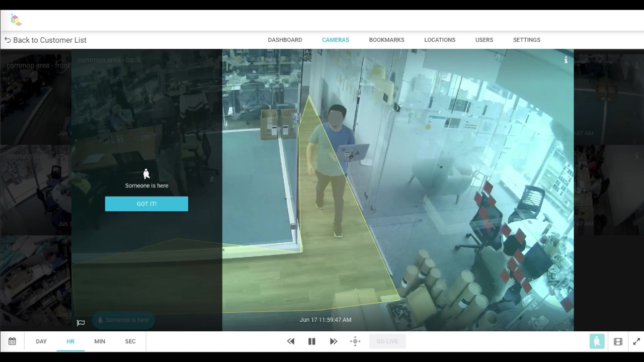644x362 pixels.
Task: Click Back to Customer List link
Action: [45, 40]
